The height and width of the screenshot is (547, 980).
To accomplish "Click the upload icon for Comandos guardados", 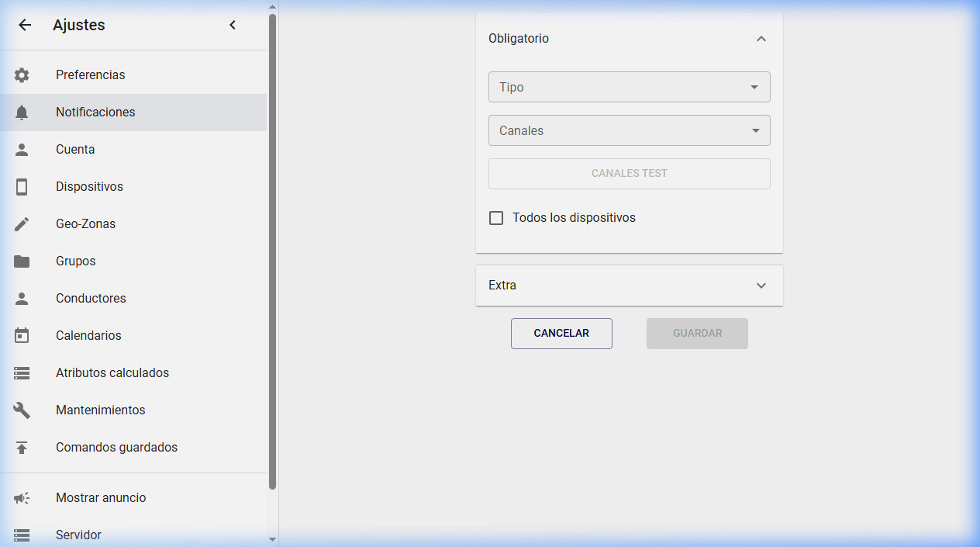I will click(22, 448).
